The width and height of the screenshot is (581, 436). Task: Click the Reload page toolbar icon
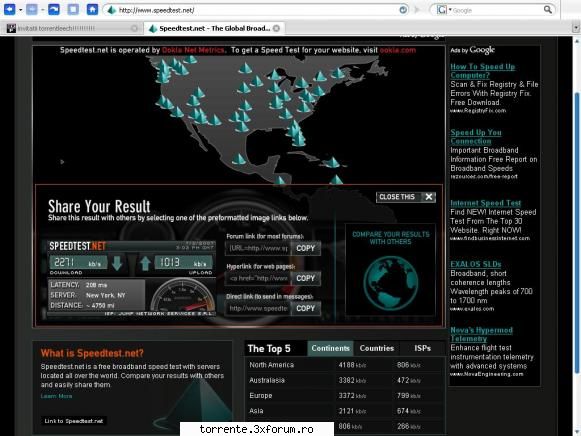pos(54,9)
